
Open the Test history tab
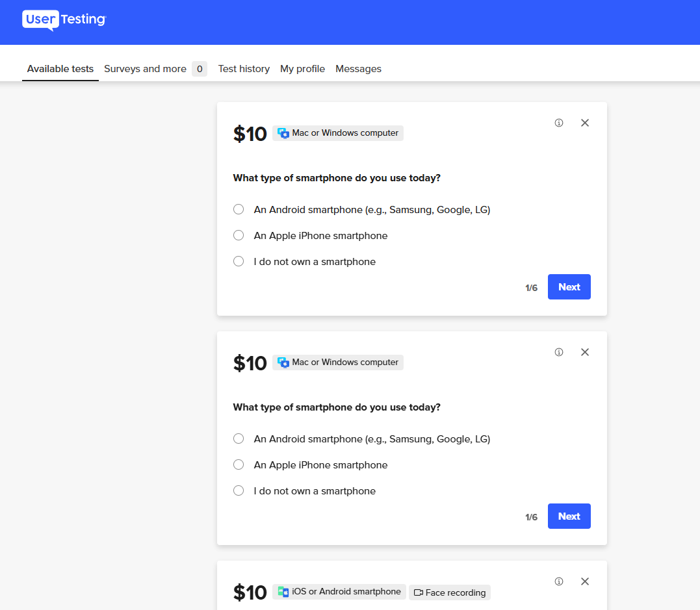[x=244, y=69]
